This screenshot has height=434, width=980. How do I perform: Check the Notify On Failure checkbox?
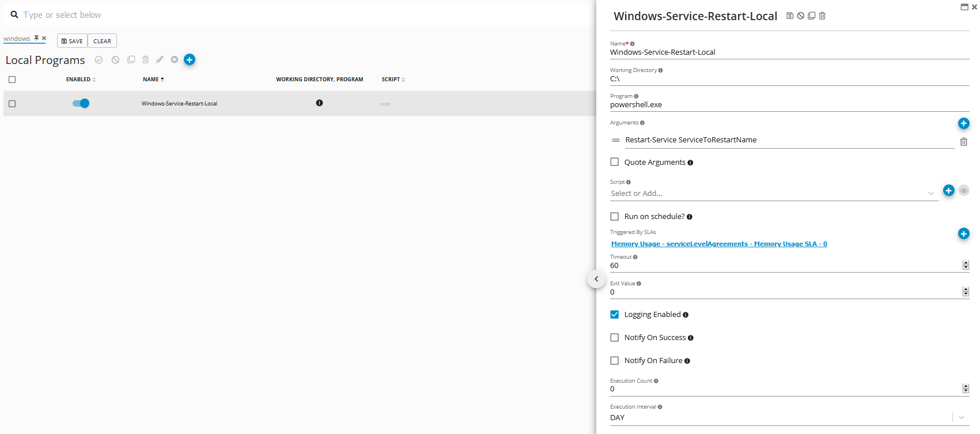point(615,361)
